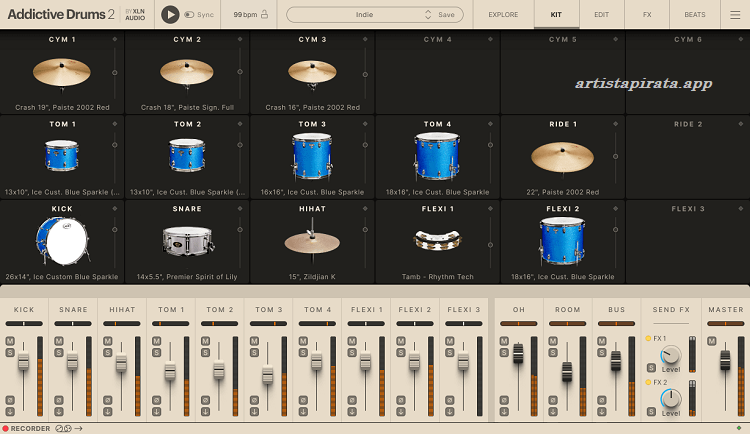Toggle the FX 1 send indicator
The height and width of the screenshot is (434, 750).
click(648, 338)
